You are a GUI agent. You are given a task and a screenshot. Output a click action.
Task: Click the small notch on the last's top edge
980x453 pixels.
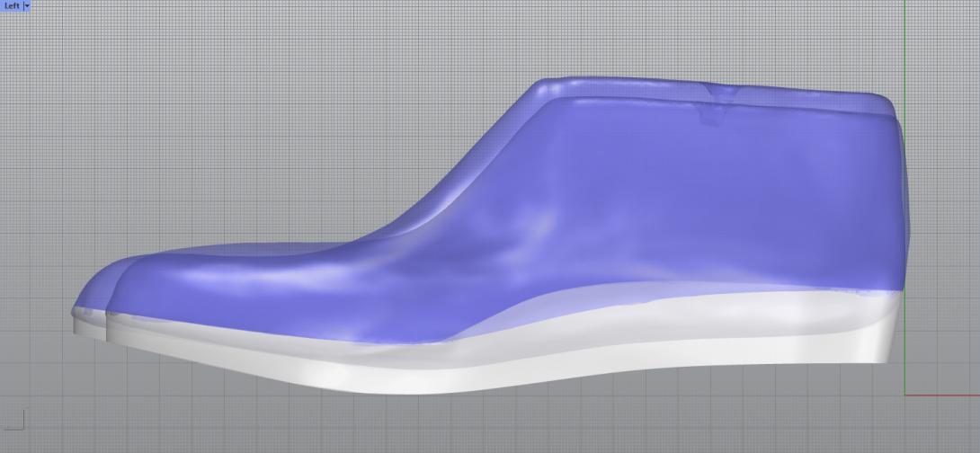718,91
